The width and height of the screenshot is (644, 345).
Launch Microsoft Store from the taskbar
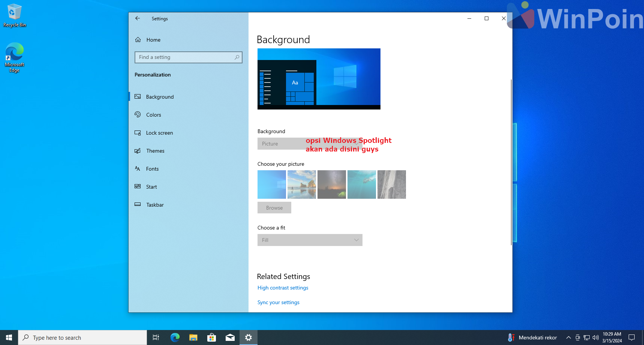click(211, 337)
